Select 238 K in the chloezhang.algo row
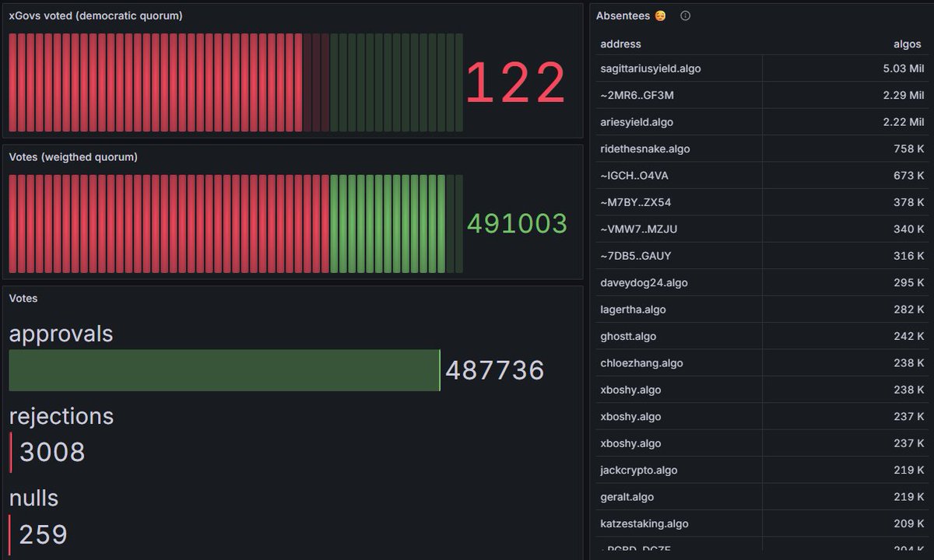Image resolution: width=934 pixels, height=560 pixels. click(x=846, y=363)
